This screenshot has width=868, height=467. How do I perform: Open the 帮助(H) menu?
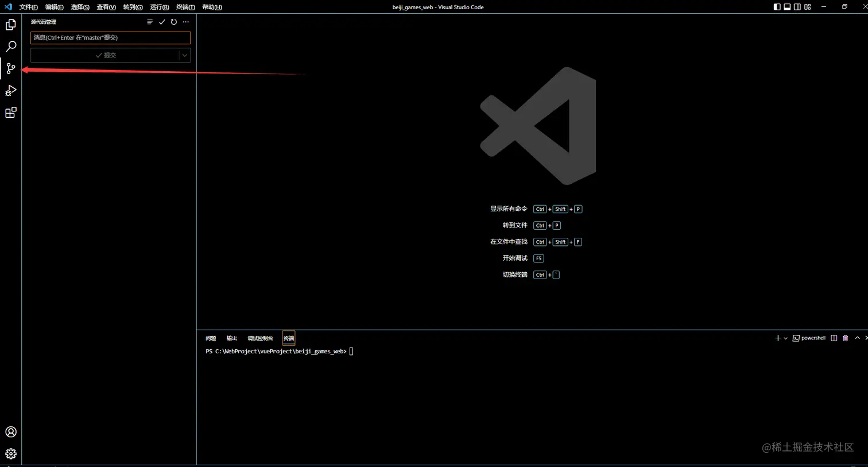[212, 7]
